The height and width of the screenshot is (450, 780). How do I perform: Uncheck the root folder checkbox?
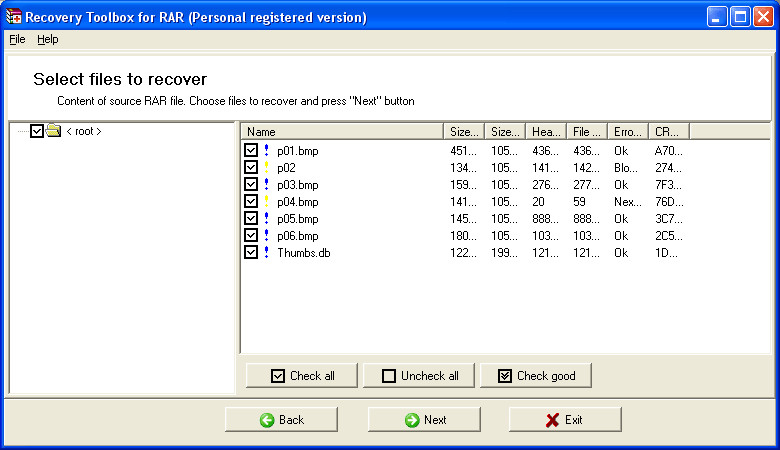point(37,131)
